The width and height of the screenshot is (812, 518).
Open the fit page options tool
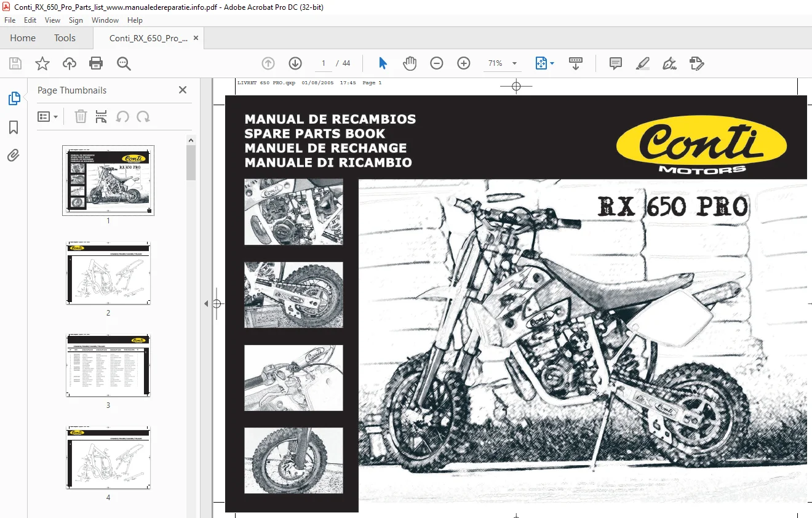click(x=544, y=63)
